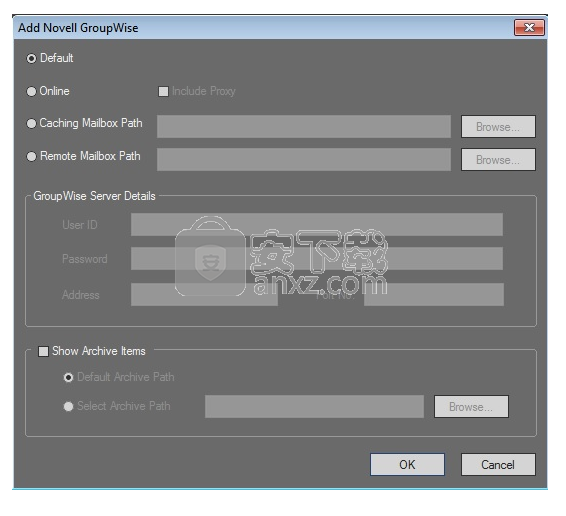Image resolution: width=566 pixels, height=516 pixels.
Task: Cancel the Add Novell GroupWise dialog
Action: tap(498, 464)
